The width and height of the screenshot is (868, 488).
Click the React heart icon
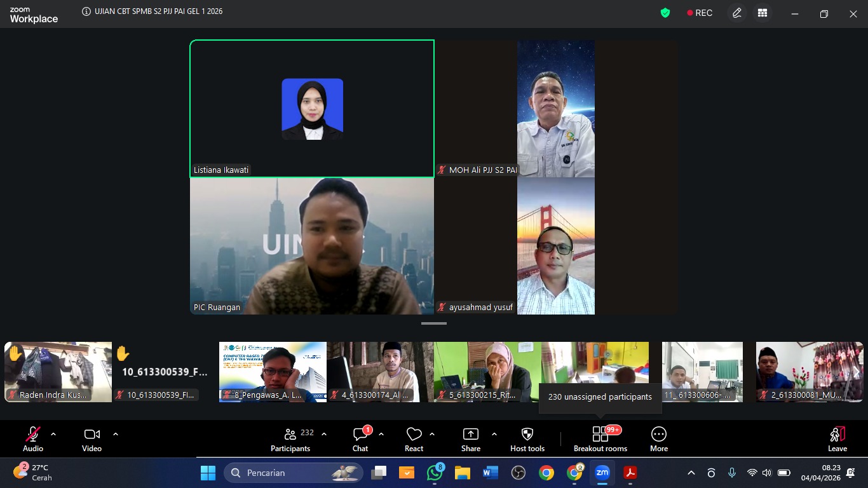pos(414,439)
